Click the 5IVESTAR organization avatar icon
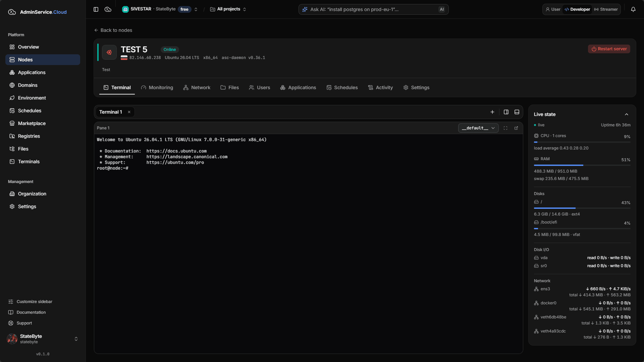 click(x=125, y=9)
